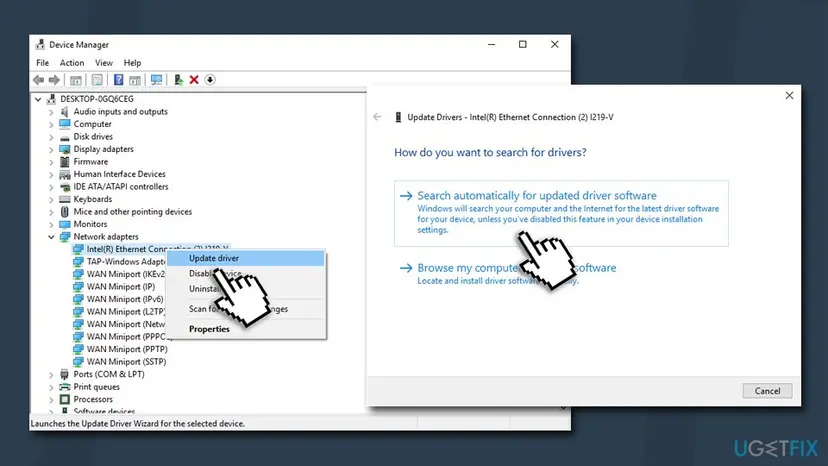Select TAP-Windows Adapter entry
The height and width of the screenshot is (466, 828).
(126, 262)
